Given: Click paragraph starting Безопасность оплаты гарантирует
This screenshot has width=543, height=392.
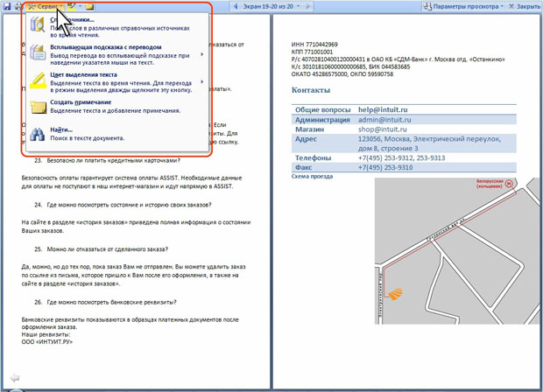Looking at the screenshot, I should [131, 182].
